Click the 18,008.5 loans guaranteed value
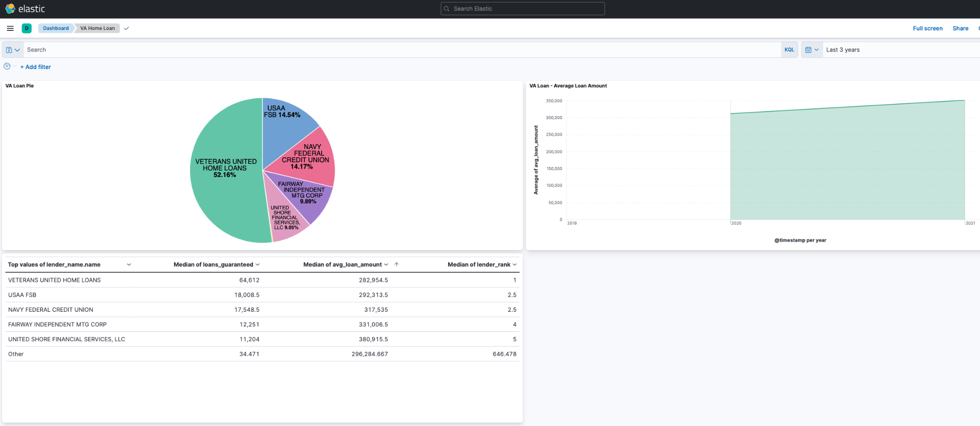 (x=247, y=295)
